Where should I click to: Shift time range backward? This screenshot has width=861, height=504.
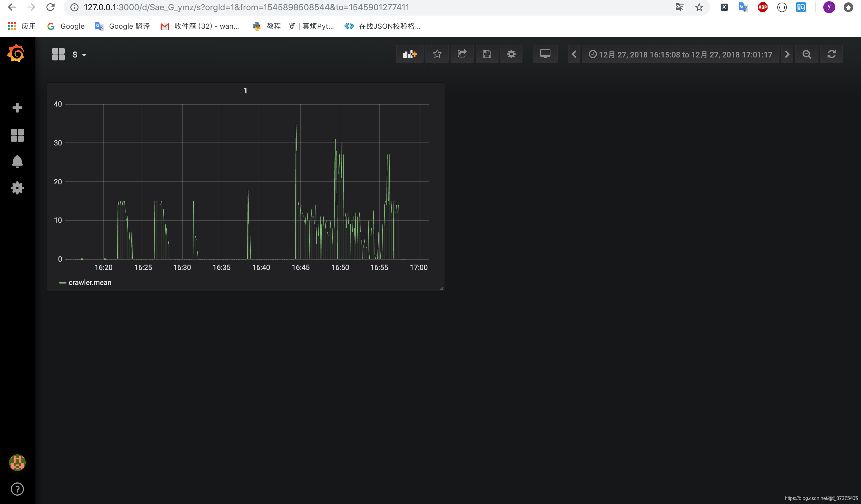coord(574,54)
